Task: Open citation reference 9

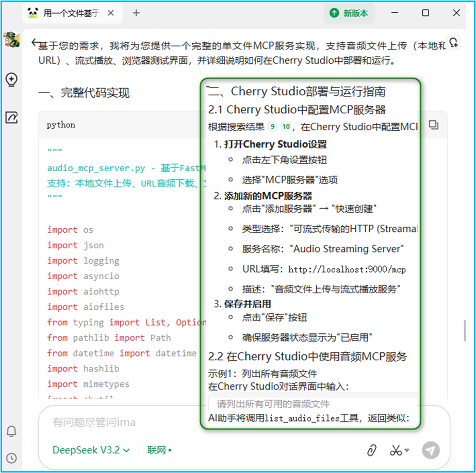Action: [x=273, y=126]
